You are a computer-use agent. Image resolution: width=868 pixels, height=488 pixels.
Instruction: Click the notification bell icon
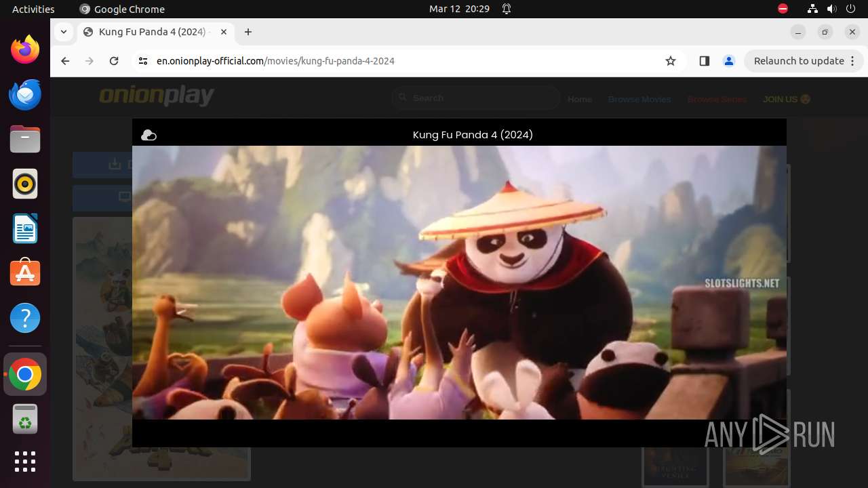[x=507, y=9]
